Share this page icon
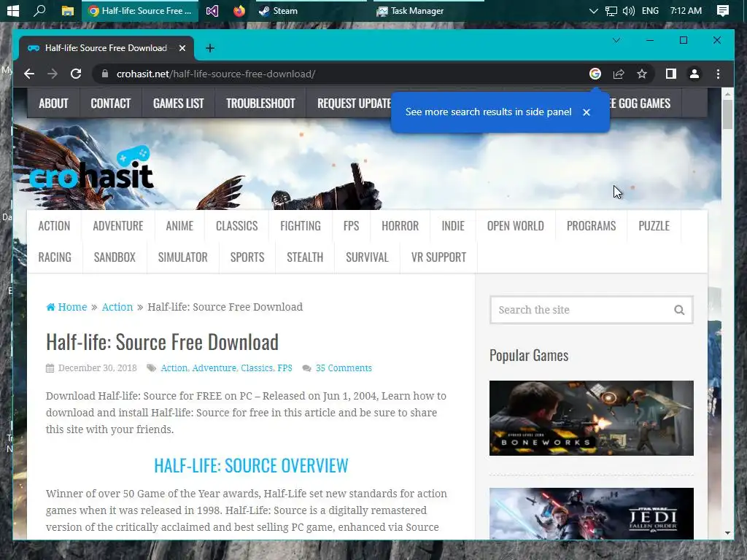The image size is (747, 560). click(619, 74)
